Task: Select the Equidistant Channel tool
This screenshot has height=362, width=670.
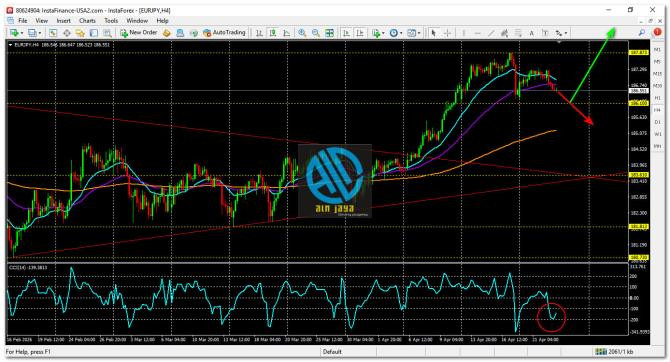Action: click(505, 33)
